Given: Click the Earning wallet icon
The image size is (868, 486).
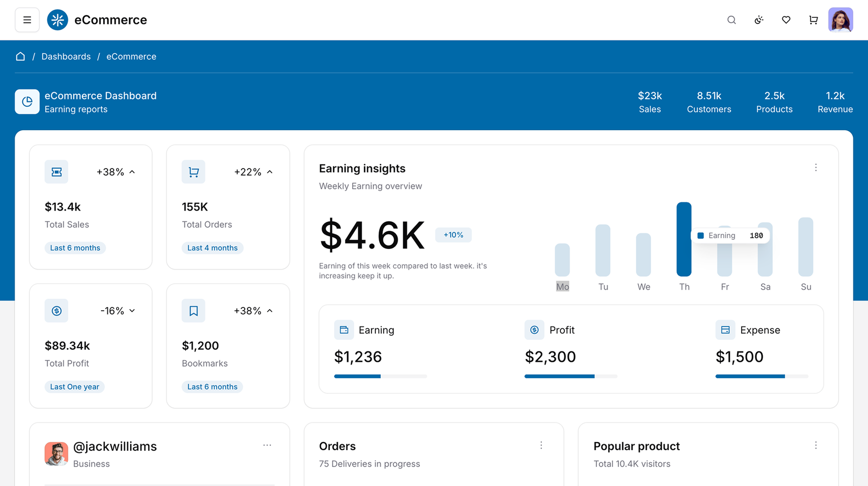Looking at the screenshot, I should pos(344,330).
